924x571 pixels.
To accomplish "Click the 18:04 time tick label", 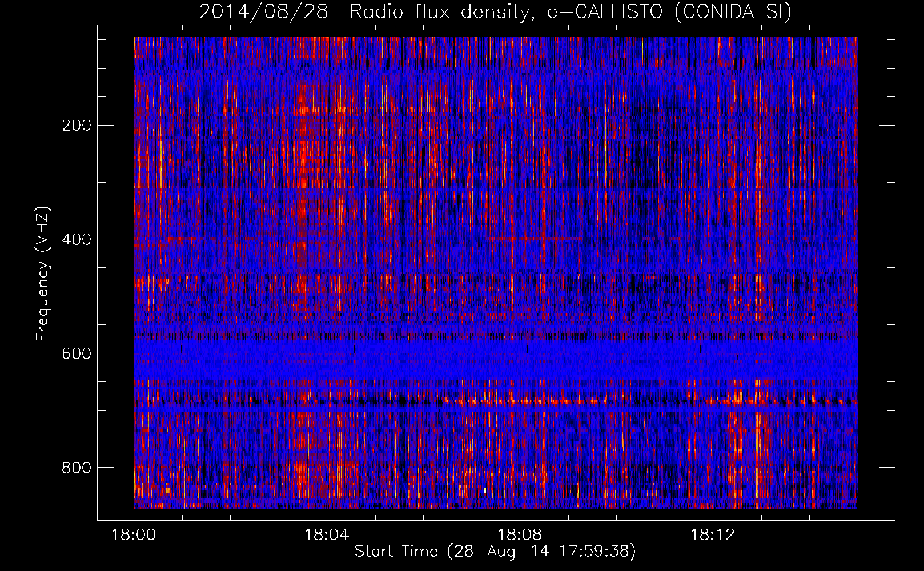I will (x=327, y=535).
